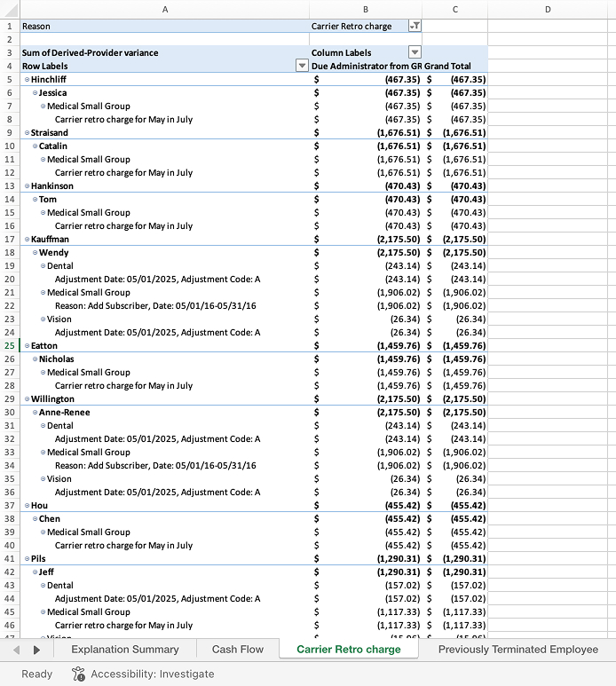Click the Select All corner button

10,9
